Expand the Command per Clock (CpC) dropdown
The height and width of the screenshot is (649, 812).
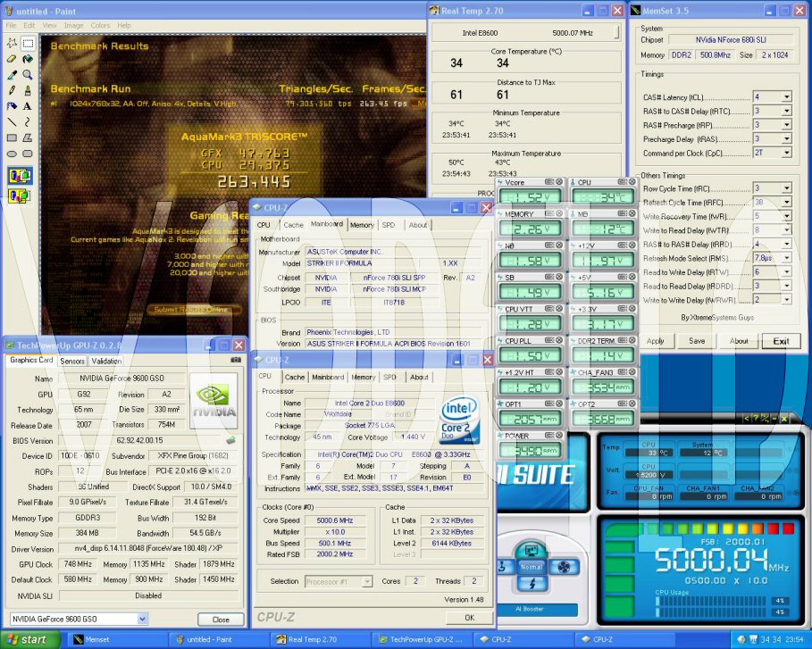(787, 153)
